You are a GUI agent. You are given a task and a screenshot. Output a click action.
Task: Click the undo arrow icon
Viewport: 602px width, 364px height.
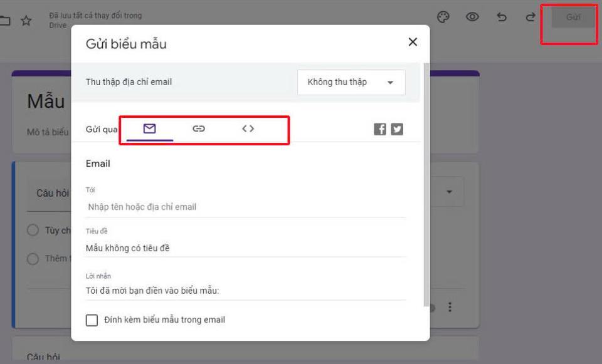coord(502,18)
